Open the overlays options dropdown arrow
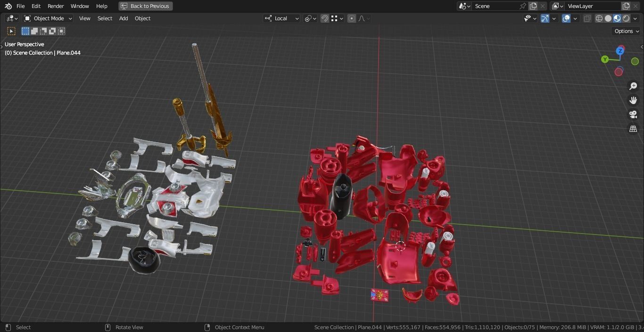 pos(575,18)
